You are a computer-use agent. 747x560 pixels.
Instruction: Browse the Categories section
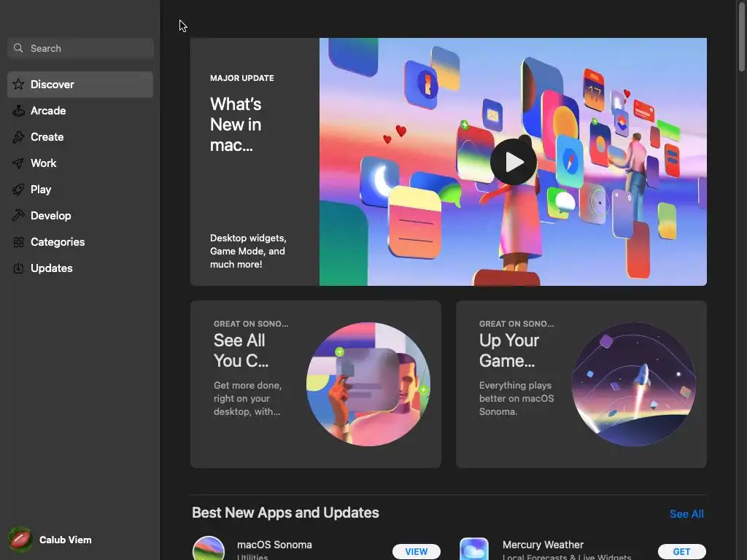pyautogui.click(x=80, y=242)
